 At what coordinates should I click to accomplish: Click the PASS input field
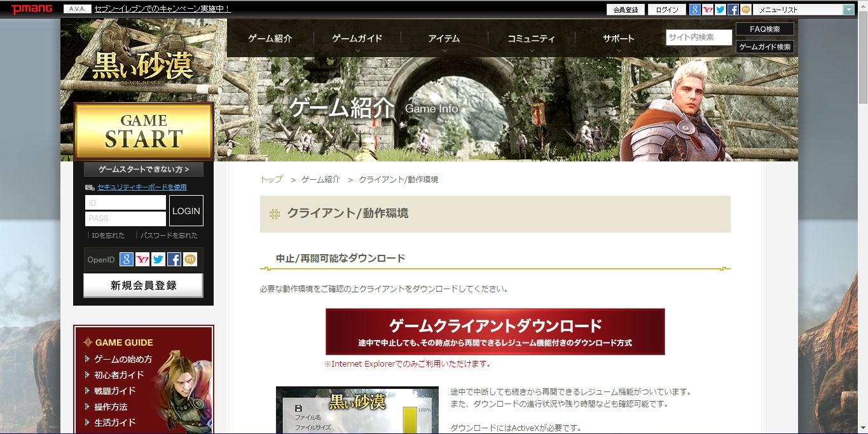125,219
